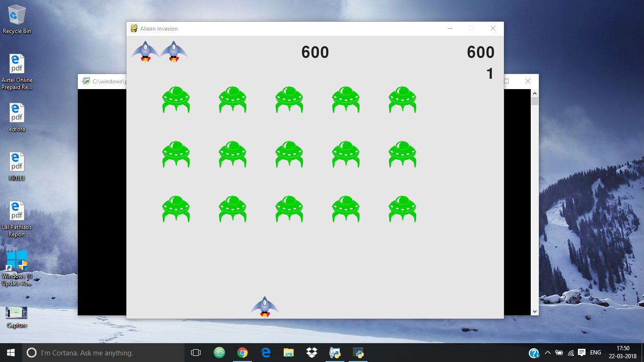Open the Airtel Online Prepaid PDF icon
The image size is (644, 362).
pyautogui.click(x=17, y=72)
